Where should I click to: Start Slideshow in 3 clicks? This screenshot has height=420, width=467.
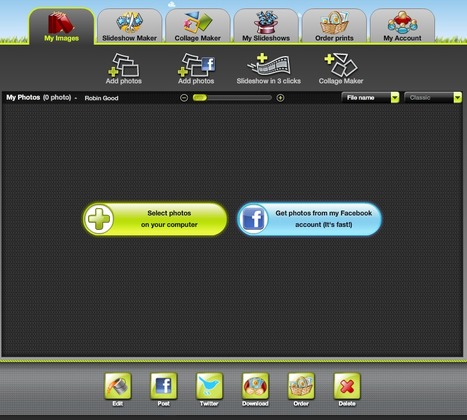coord(269,68)
